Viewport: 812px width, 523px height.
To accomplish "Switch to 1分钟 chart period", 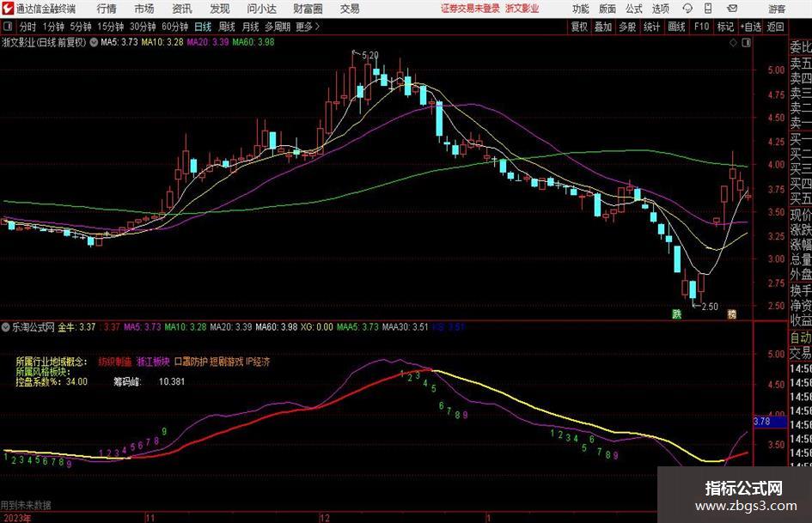I will pyautogui.click(x=53, y=27).
